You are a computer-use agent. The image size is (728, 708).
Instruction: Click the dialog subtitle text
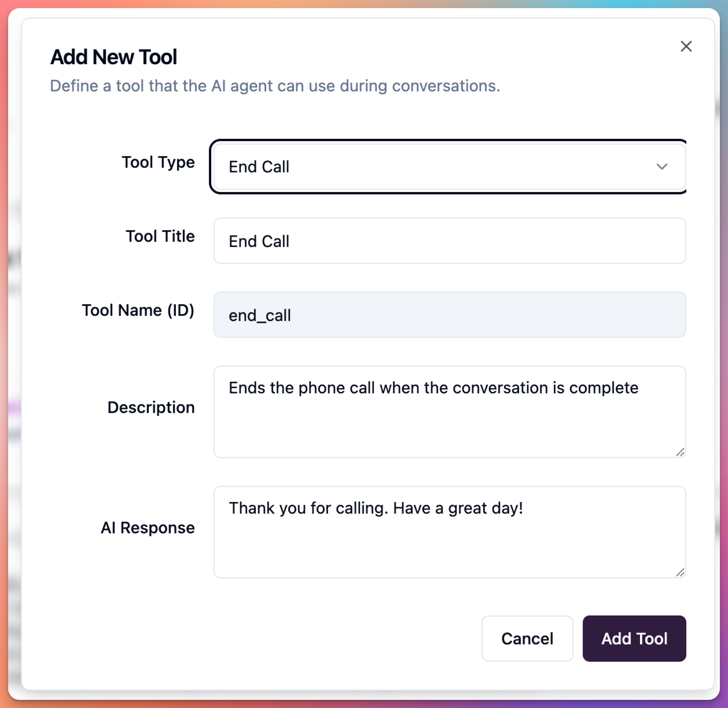point(275,86)
